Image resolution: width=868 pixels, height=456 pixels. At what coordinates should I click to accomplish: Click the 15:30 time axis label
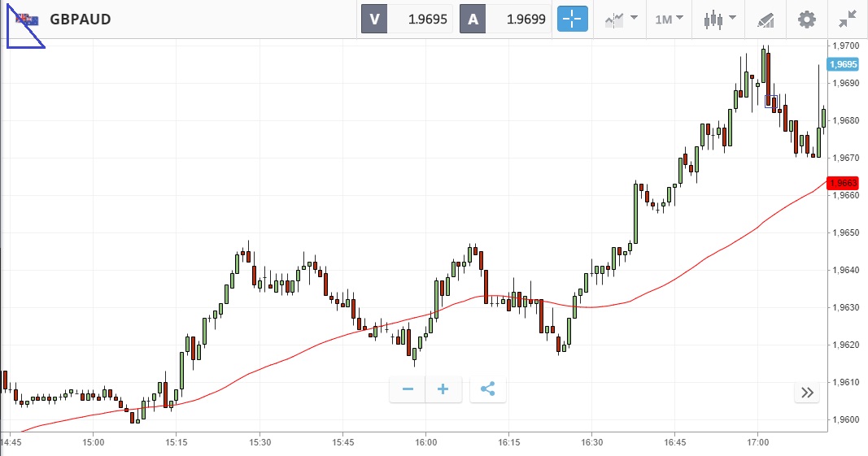click(x=259, y=442)
